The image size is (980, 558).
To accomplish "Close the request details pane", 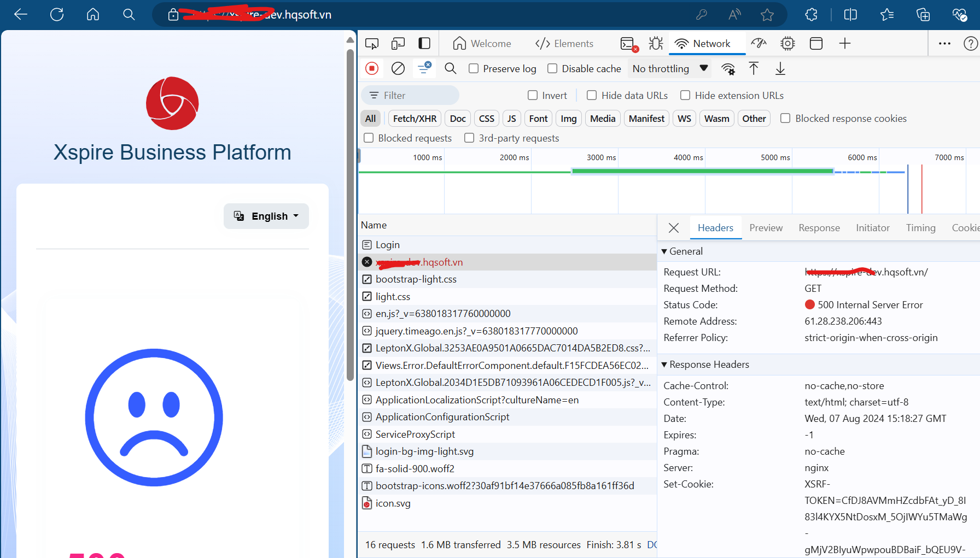I will (x=674, y=228).
